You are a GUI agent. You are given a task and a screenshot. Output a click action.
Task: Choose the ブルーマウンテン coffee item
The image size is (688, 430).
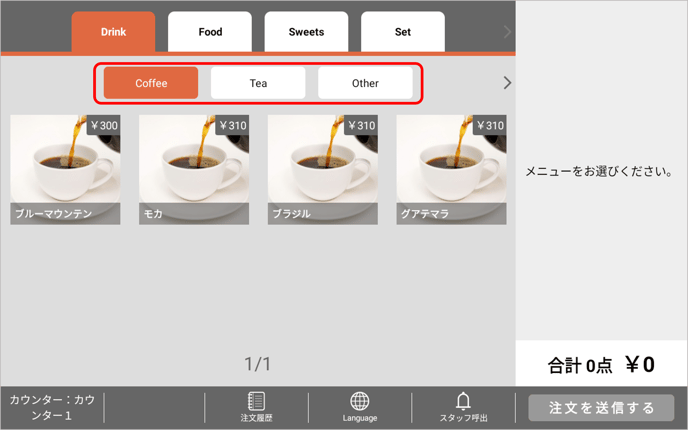(x=65, y=169)
